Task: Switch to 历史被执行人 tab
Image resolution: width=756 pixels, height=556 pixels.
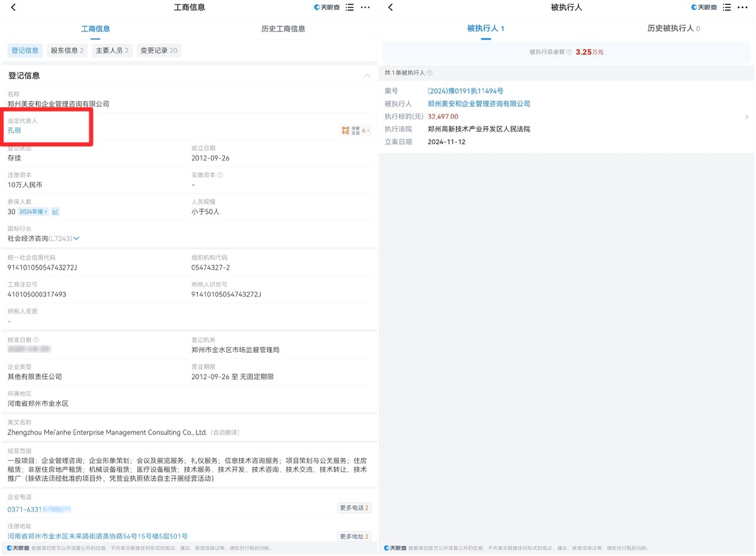Action: [673, 28]
